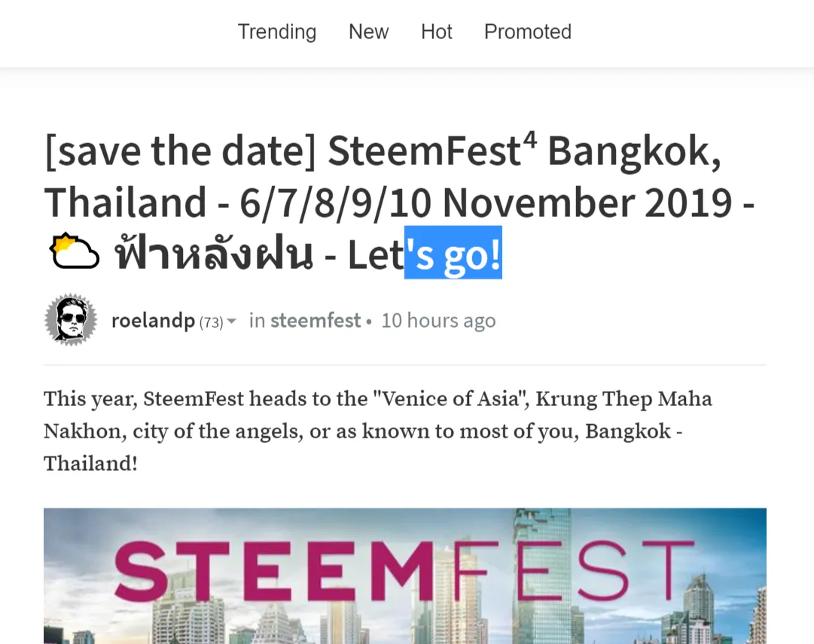Click the sun-behind-cloud emoji in the title
This screenshot has height=644, width=814.
pos(75,252)
